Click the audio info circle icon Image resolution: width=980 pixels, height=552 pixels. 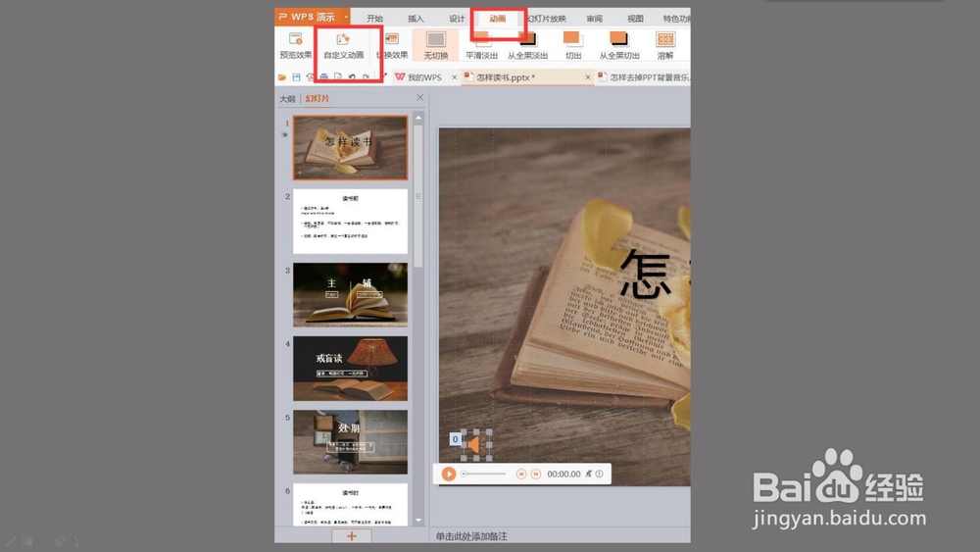[600, 474]
